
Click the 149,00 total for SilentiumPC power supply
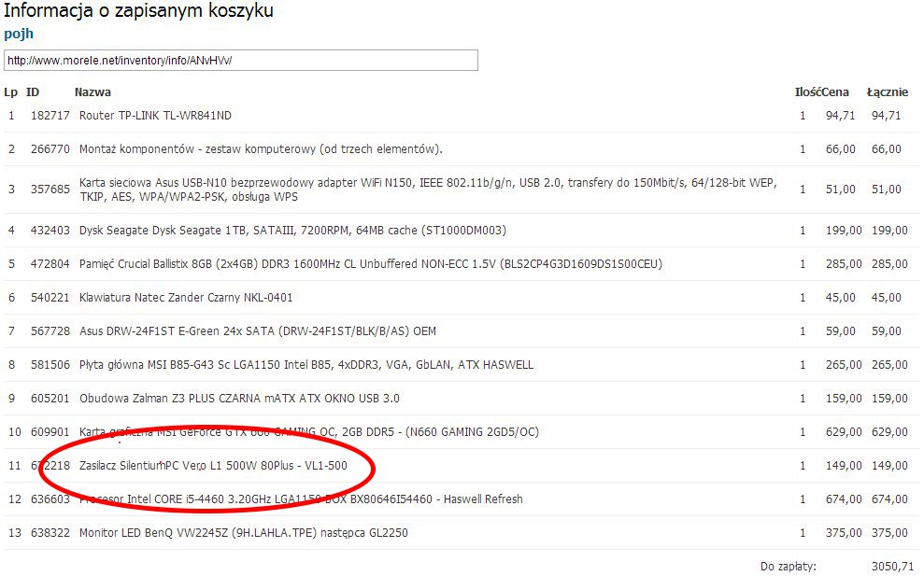[889, 465]
